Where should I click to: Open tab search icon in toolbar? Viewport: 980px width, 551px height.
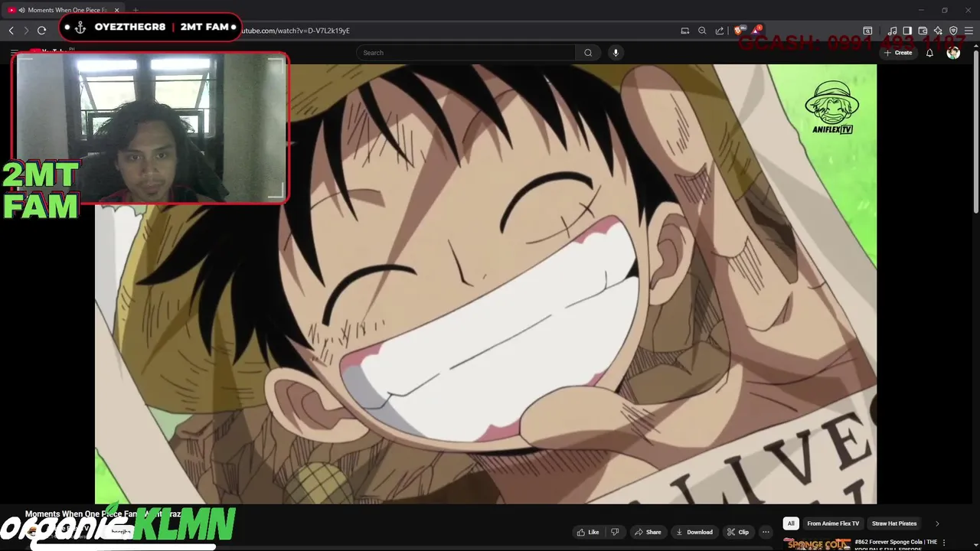coord(867,31)
